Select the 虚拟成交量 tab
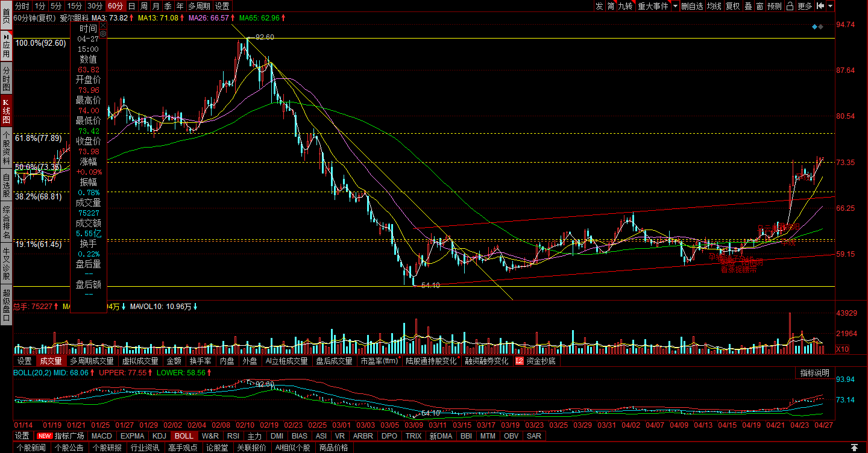The width and height of the screenshot is (868, 453). [140, 361]
